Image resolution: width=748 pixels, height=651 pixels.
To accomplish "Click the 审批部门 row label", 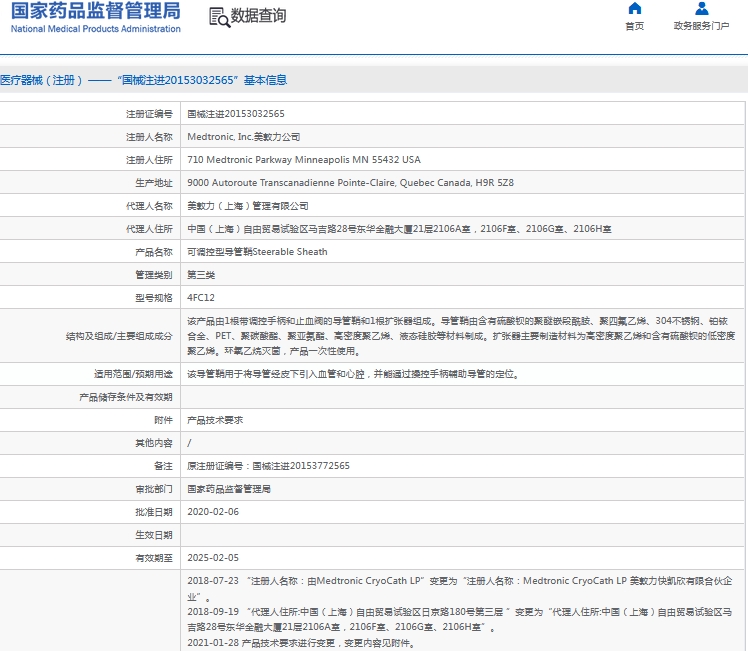I will click(x=154, y=489).
